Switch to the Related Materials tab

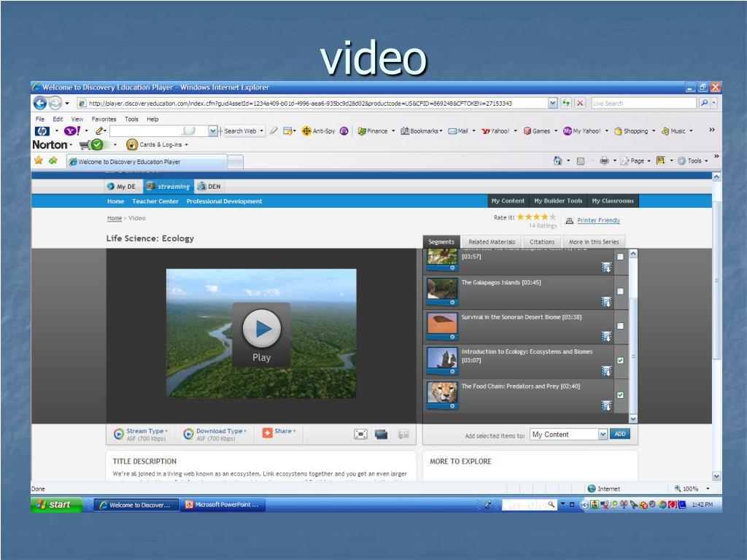(492, 242)
